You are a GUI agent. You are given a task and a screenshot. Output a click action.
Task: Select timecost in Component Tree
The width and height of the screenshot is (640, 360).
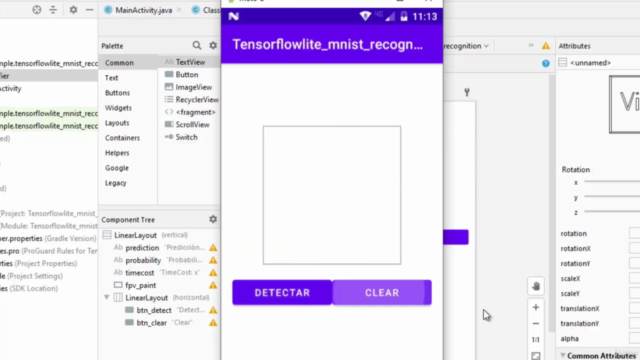[x=140, y=273]
